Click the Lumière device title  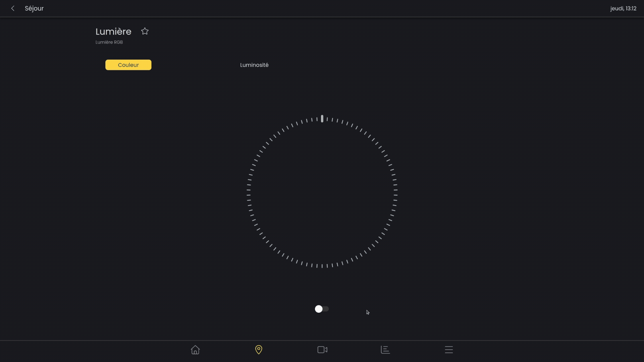[113, 31]
